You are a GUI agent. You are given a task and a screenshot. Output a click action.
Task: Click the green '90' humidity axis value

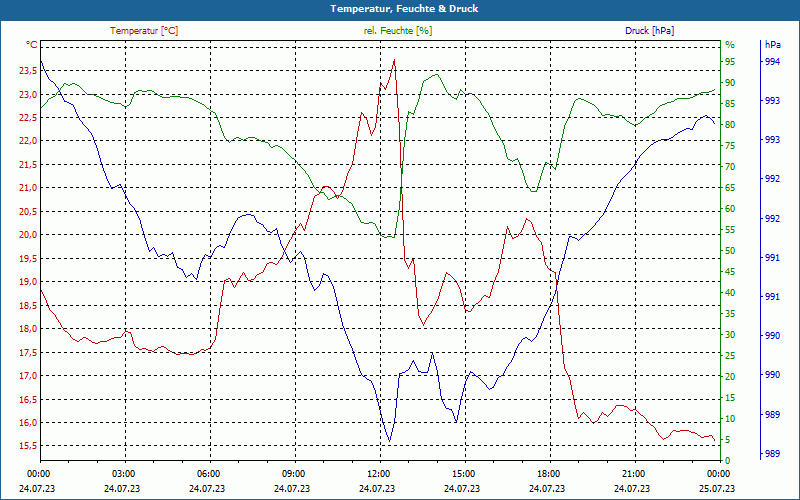click(730, 83)
